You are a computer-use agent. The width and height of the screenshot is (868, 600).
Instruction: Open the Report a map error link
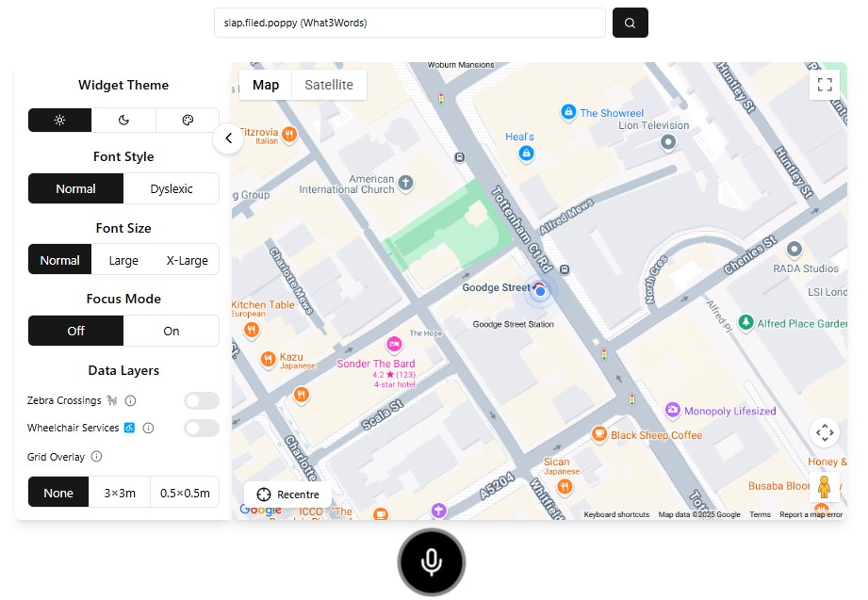pyautogui.click(x=811, y=515)
